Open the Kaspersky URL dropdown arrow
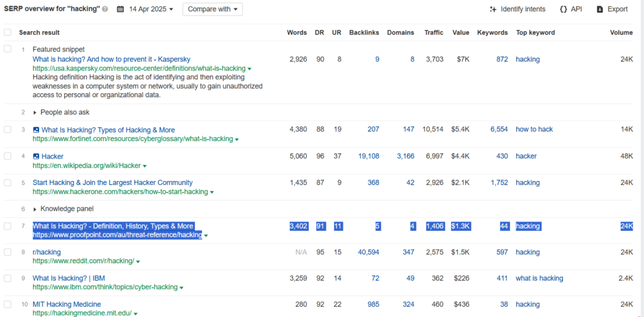This screenshot has width=644, height=317. (249, 69)
